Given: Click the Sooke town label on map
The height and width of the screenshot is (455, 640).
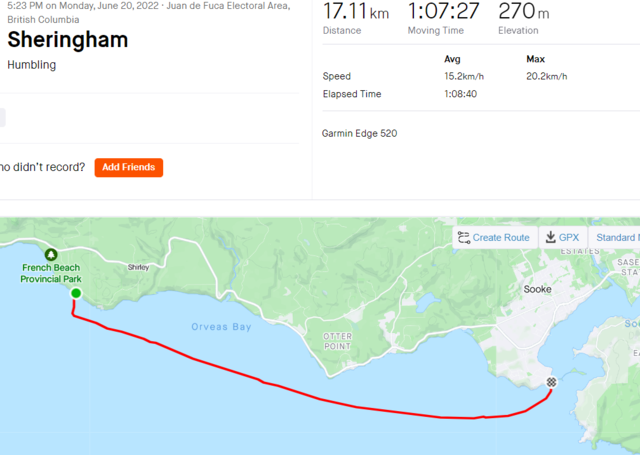Looking at the screenshot, I should (537, 289).
